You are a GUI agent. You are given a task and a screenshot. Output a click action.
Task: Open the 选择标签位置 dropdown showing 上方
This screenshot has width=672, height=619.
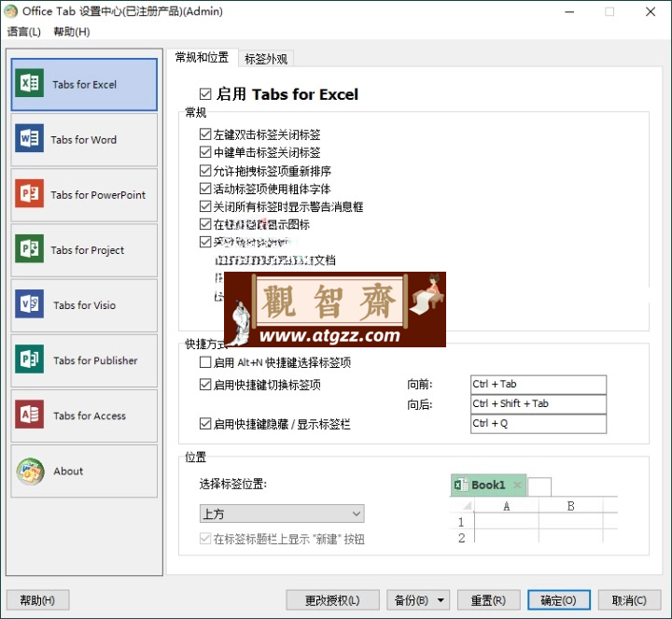(x=282, y=513)
